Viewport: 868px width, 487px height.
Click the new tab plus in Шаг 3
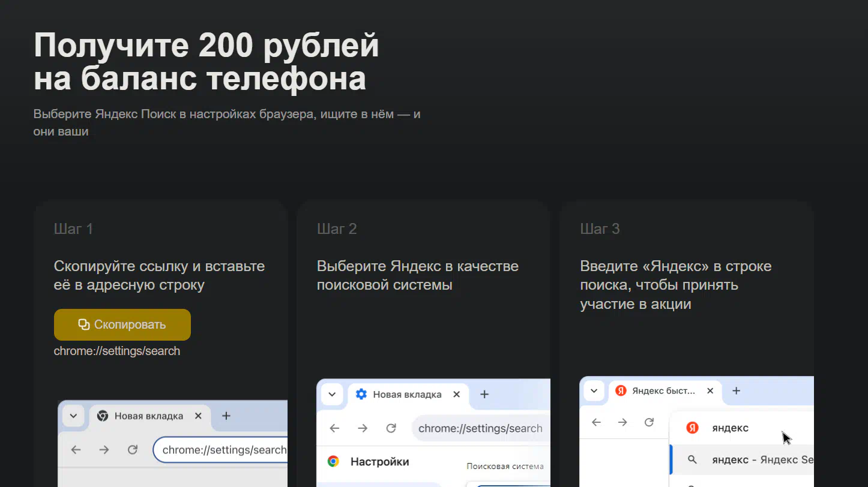(737, 391)
